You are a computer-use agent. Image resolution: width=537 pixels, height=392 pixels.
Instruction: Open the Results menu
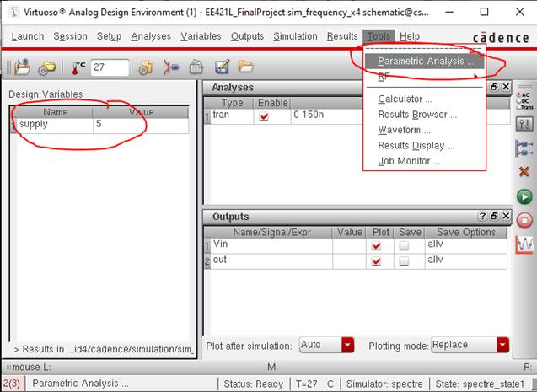(x=342, y=36)
